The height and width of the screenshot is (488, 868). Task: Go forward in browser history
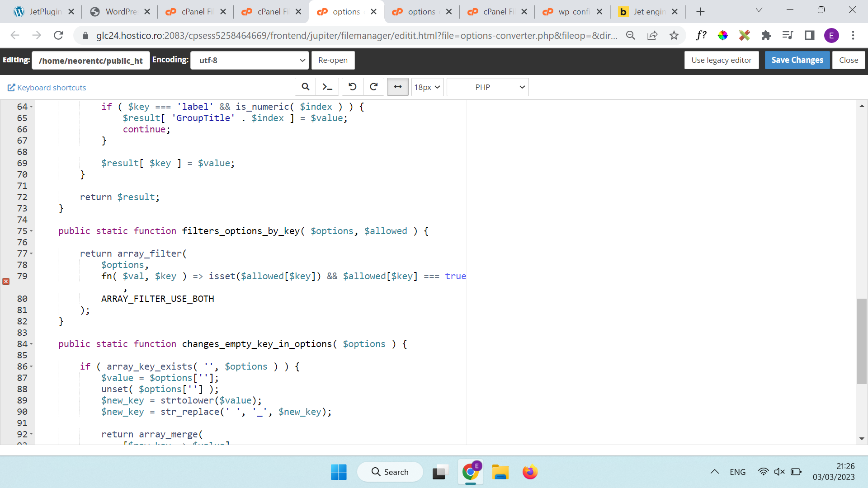click(x=37, y=35)
